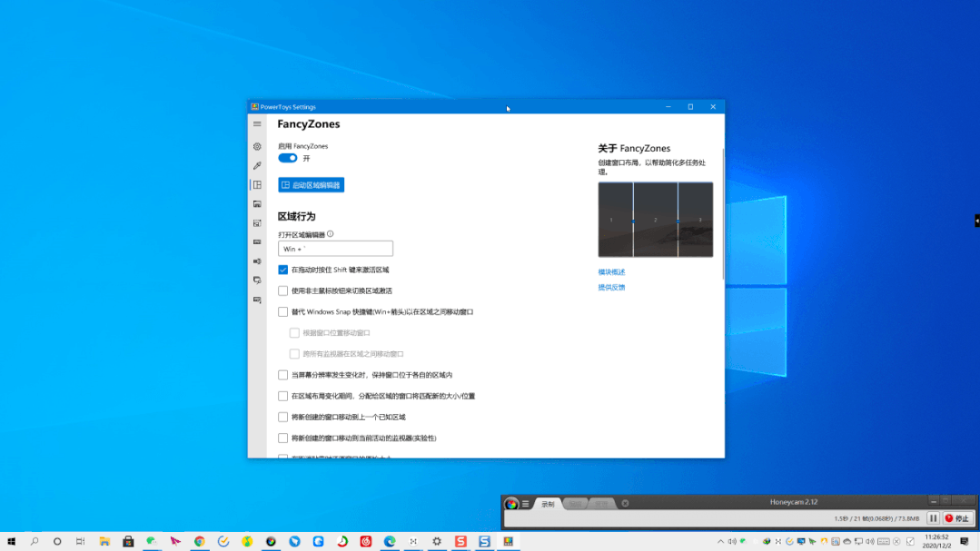Open the PowerRename module settings

point(257,261)
